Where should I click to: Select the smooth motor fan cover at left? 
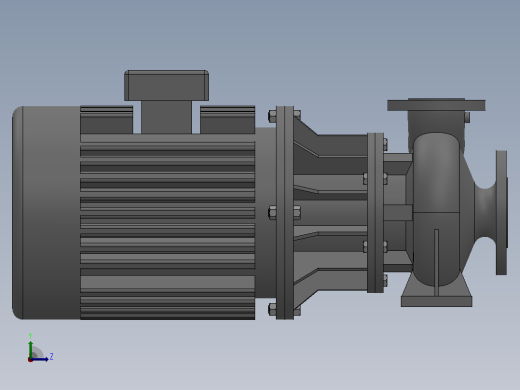(46, 213)
